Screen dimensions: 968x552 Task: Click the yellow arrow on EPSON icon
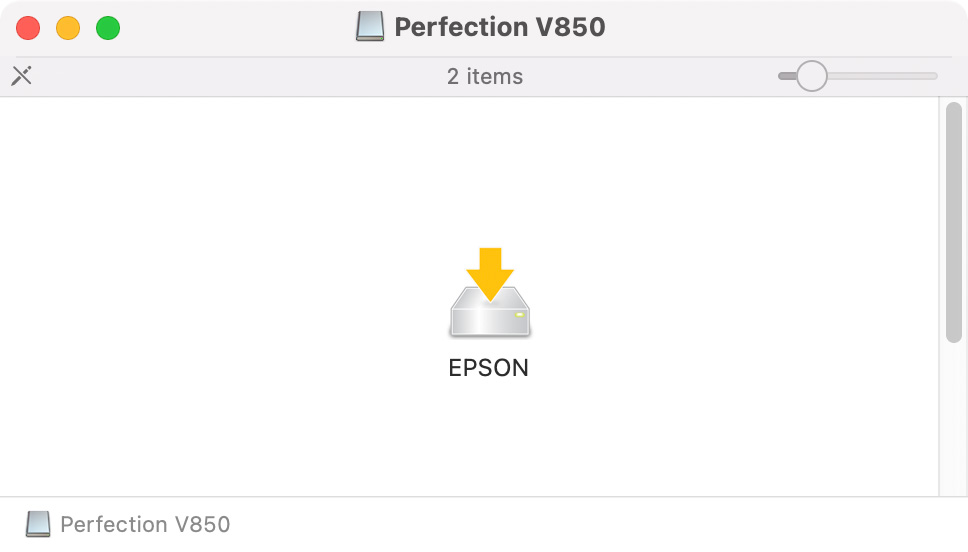pos(490,274)
